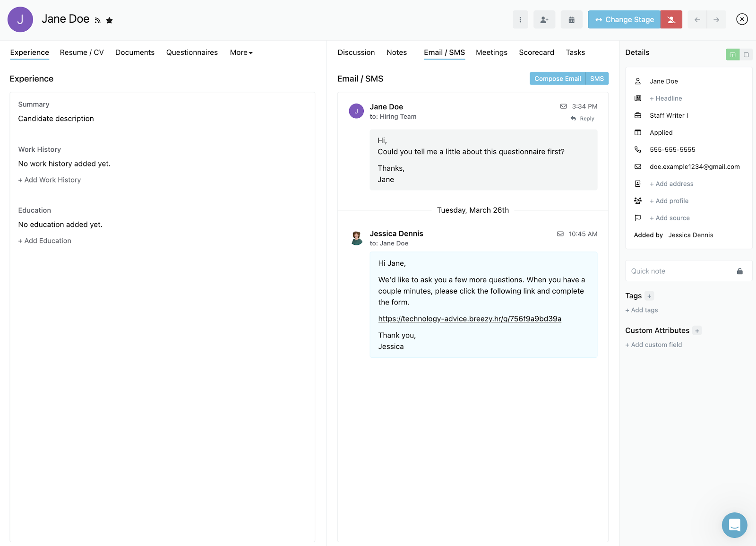Open the Tasks tab
756x546 pixels.
pos(576,52)
